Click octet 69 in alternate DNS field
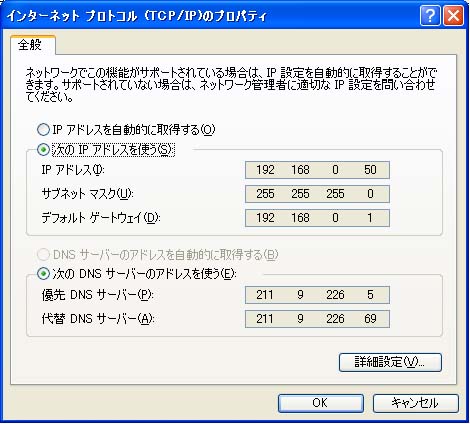Viewport: 470px width, 424px height. pos(370,319)
